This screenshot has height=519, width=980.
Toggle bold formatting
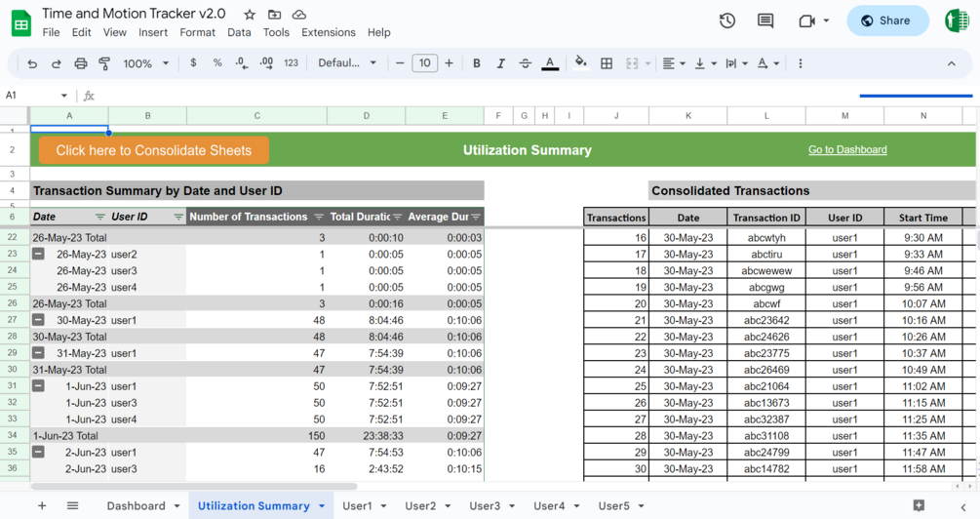[x=477, y=63]
